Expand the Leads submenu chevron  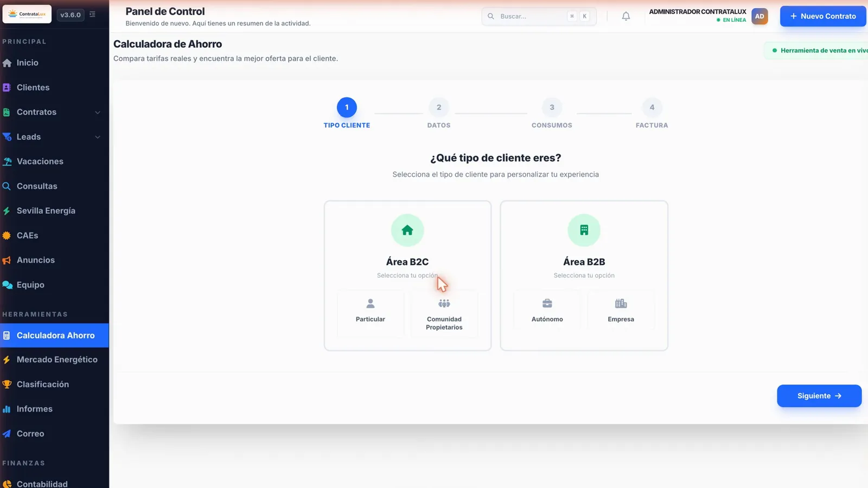tap(98, 137)
